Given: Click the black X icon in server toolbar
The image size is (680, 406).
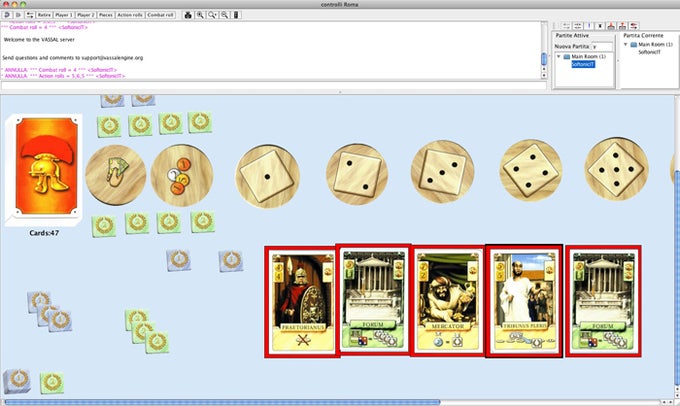Looking at the screenshot, I should click(x=600, y=26).
